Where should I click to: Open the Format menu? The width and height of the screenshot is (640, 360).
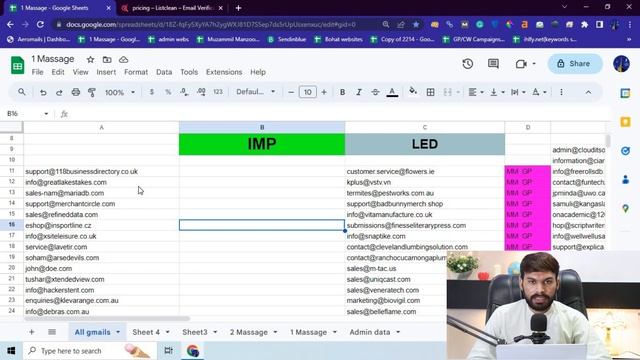[x=136, y=72]
